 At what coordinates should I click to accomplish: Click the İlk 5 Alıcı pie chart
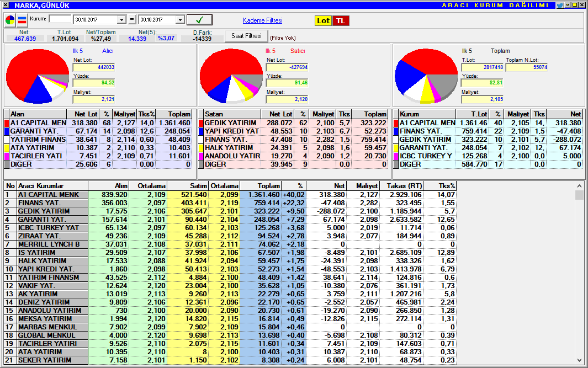[38, 76]
